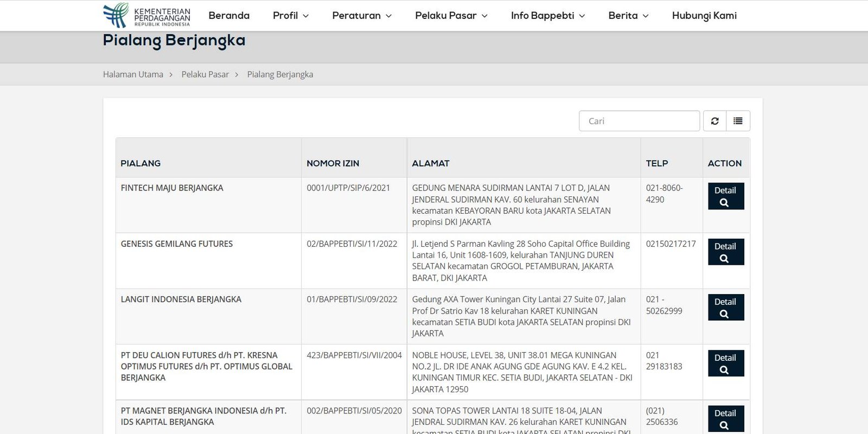Screen dimensions: 868x434
Task: Expand the Peraturan dropdown menu
Action: [362, 15]
